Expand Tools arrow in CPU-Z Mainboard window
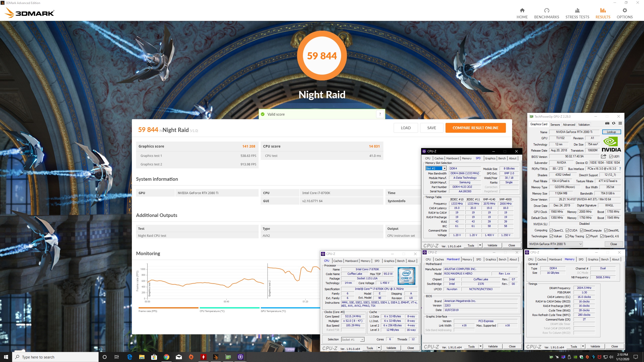Viewport: 644px width, 362px height. (x=480, y=346)
